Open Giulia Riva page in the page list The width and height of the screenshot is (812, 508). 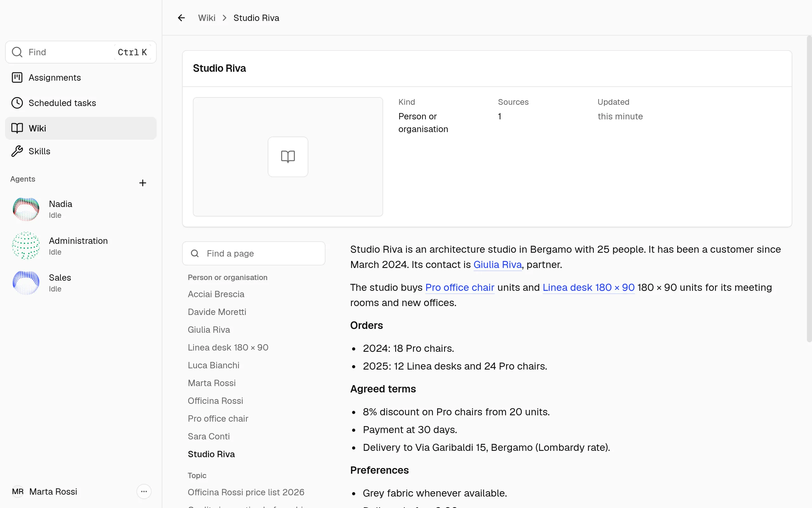coord(209,330)
